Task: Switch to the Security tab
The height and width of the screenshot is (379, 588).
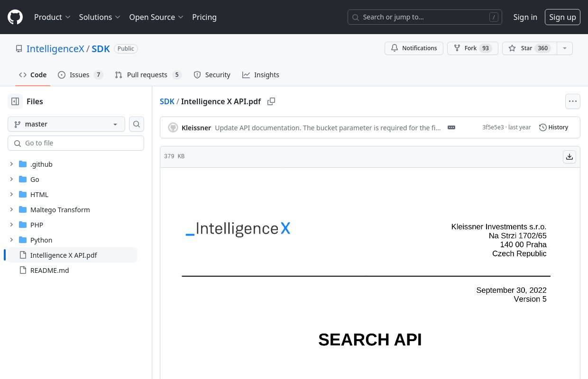Action: 212,75
